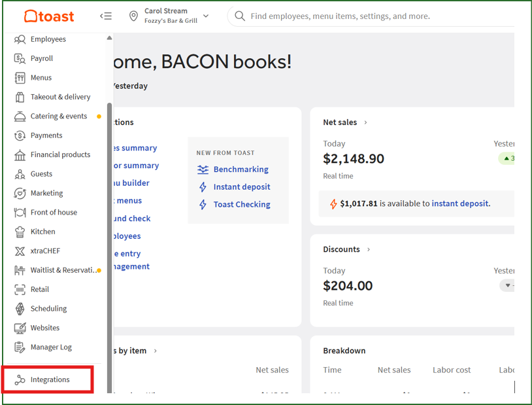Select Menus from the sidebar
Screen dimensions: 532x405
(x=41, y=78)
